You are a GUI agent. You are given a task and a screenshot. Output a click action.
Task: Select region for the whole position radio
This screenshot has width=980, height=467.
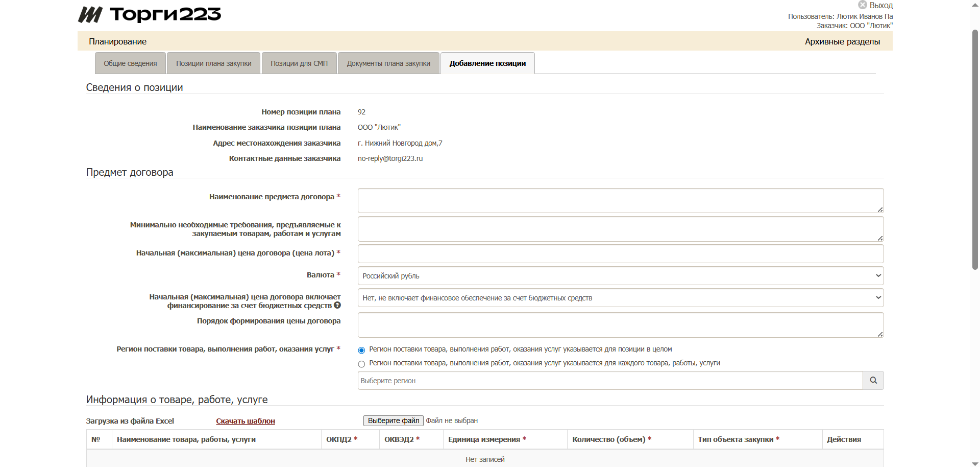(361, 350)
